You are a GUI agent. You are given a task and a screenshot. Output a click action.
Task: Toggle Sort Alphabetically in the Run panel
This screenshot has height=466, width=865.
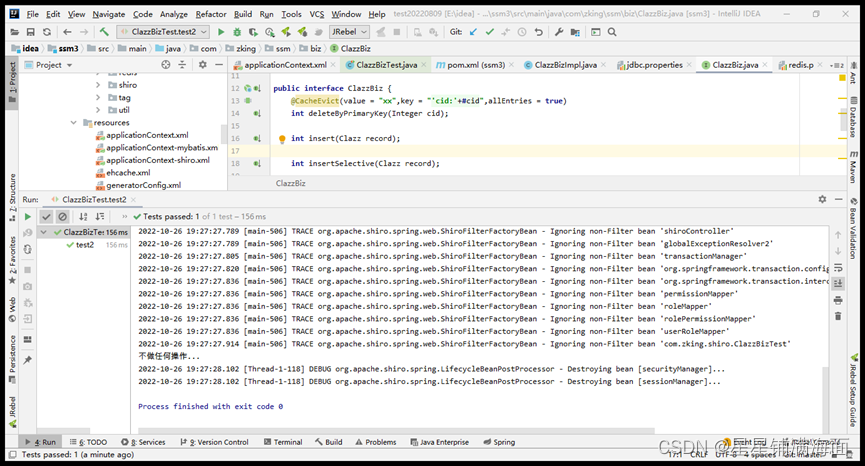pyautogui.click(x=83, y=217)
